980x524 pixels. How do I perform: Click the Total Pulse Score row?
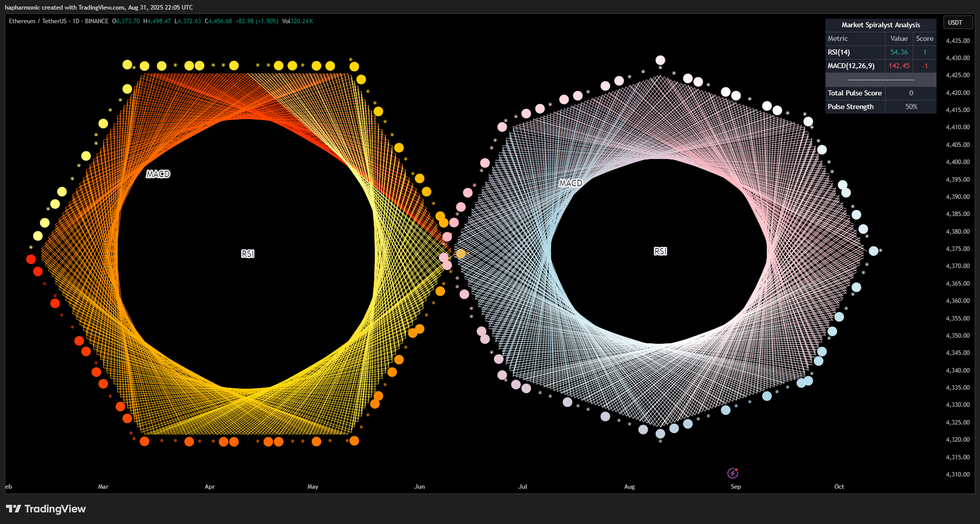(880, 93)
